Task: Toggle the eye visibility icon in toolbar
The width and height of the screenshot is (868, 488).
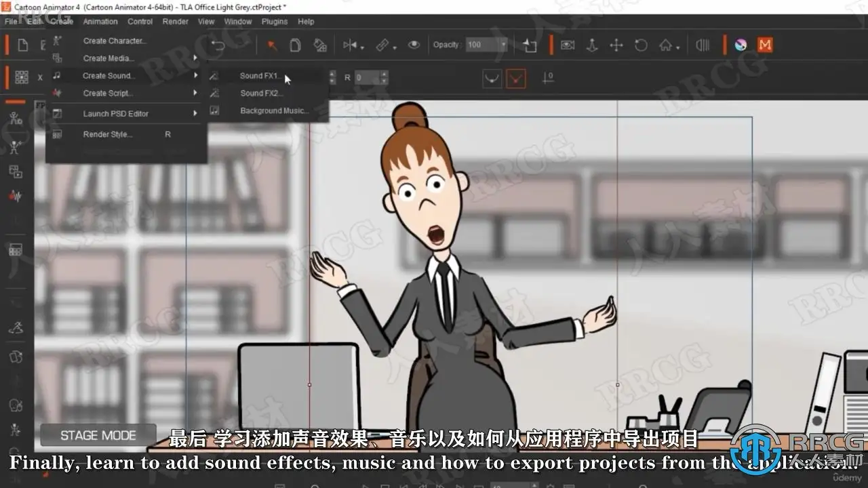Action: click(414, 45)
